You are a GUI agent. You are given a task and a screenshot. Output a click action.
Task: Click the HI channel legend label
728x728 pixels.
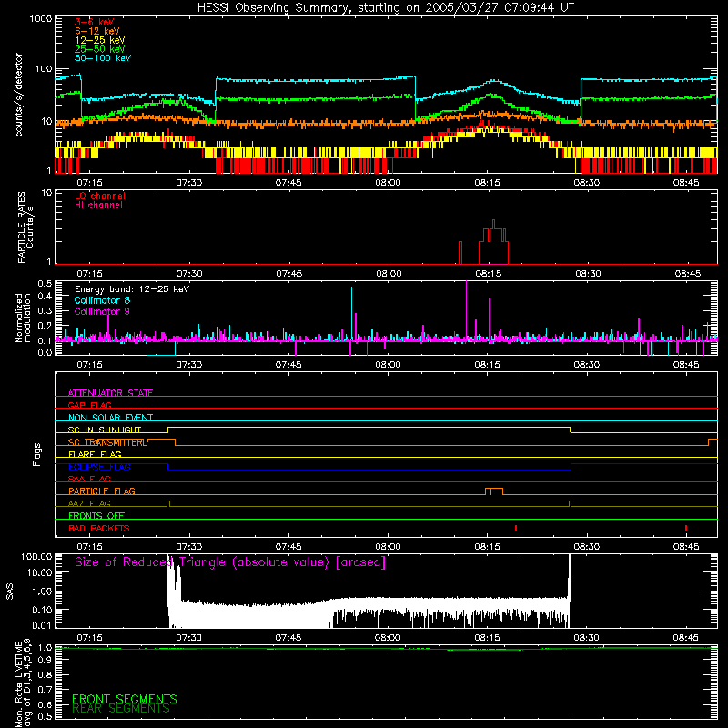tap(99, 206)
